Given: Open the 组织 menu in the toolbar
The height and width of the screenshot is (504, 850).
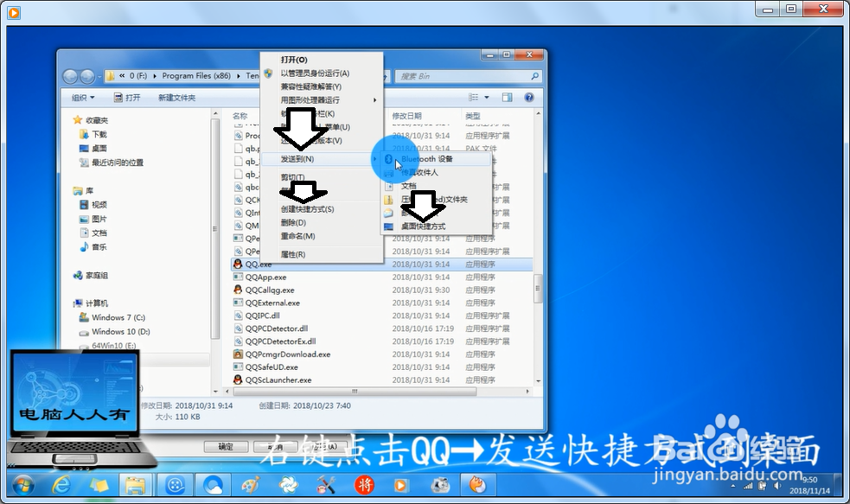Looking at the screenshot, I should click(83, 98).
